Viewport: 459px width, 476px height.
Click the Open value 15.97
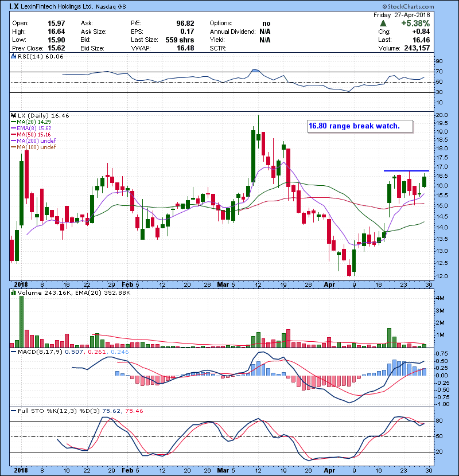pyautogui.click(x=56, y=24)
